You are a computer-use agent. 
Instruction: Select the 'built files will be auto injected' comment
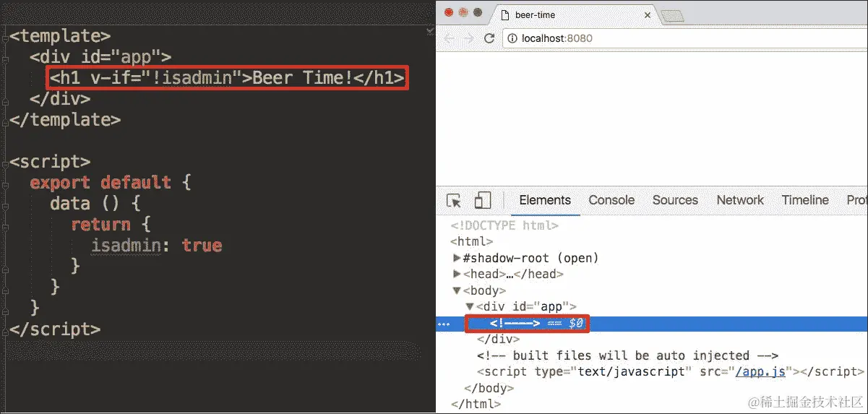(627, 355)
